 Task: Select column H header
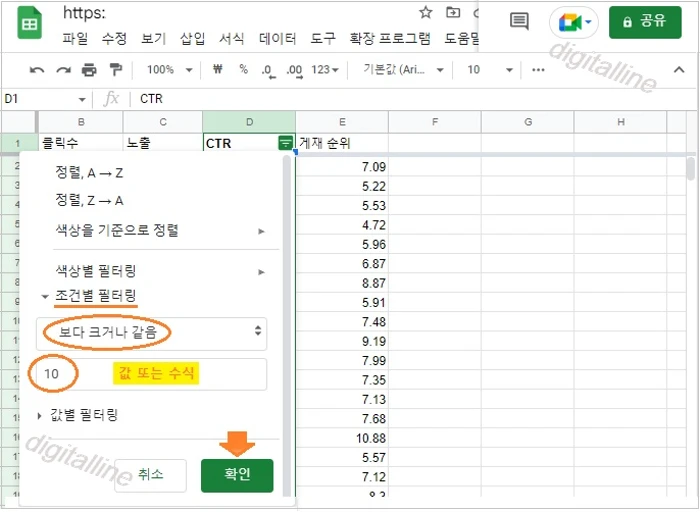tap(621, 122)
